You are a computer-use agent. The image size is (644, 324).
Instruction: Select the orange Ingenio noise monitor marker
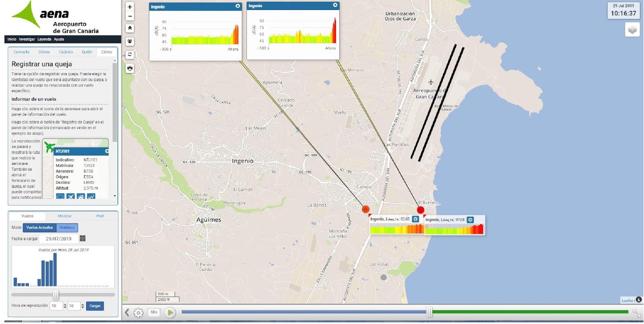[365, 209]
